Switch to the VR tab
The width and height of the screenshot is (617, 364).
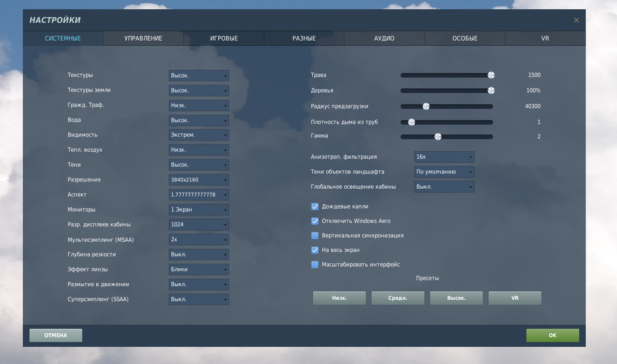[x=545, y=38]
